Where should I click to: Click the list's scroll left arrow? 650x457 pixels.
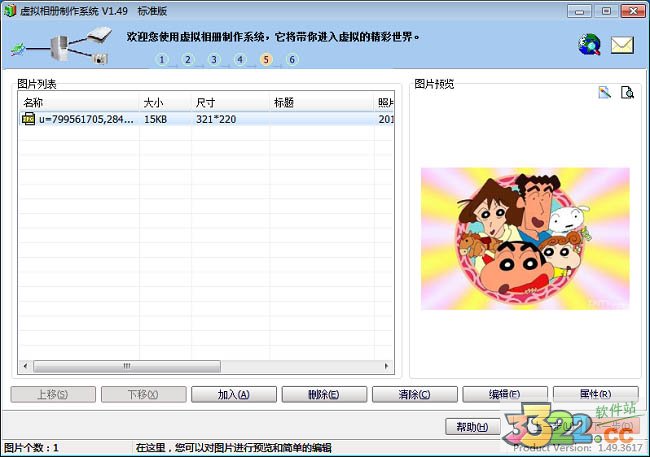tap(26, 366)
